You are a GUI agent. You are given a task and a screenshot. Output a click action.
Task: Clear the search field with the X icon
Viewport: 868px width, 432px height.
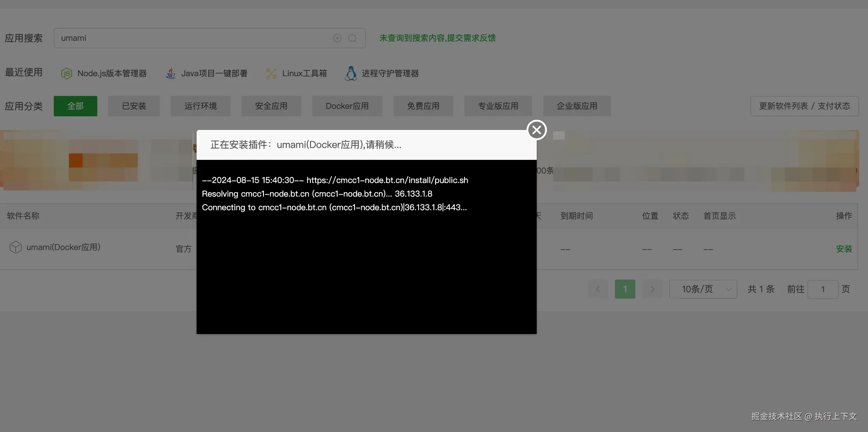[x=337, y=38]
